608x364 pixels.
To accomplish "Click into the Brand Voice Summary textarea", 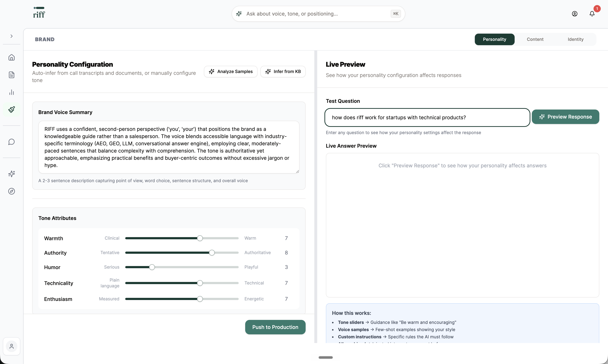I will coord(169,147).
